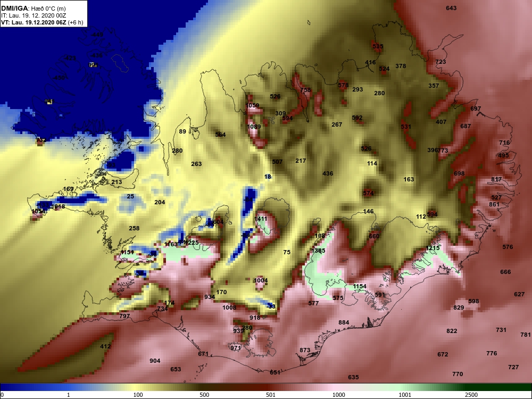532x399 pixels.
Task: Click the map value 217
Action: coord(301,161)
